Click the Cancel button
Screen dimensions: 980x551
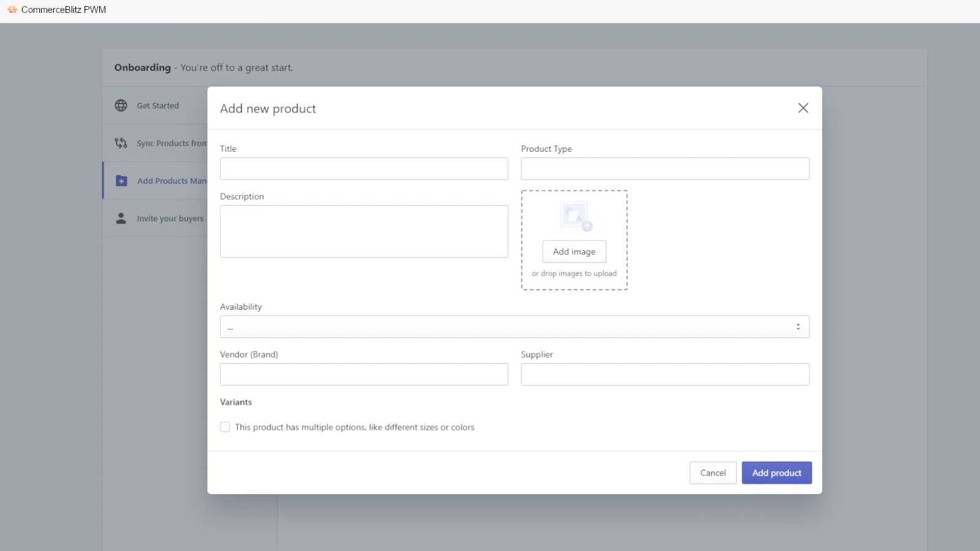pos(713,473)
